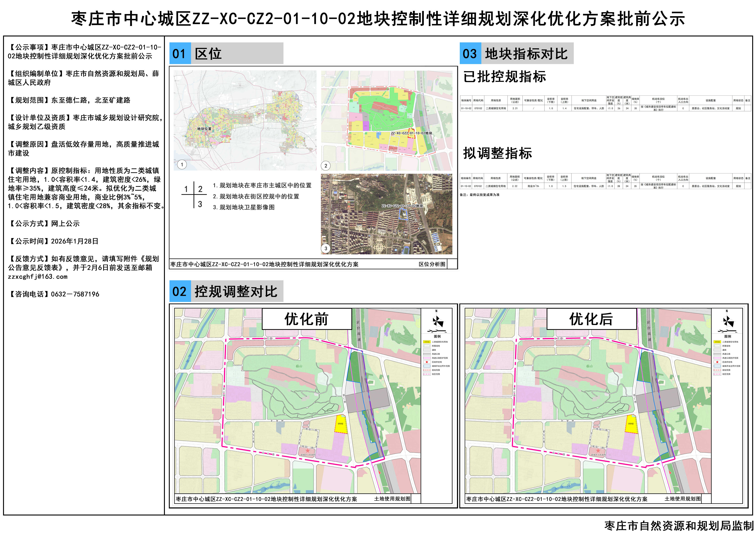Viewport: 756px width, 535px height.
Task: Click the 优化前 map title label
Action: point(307,319)
